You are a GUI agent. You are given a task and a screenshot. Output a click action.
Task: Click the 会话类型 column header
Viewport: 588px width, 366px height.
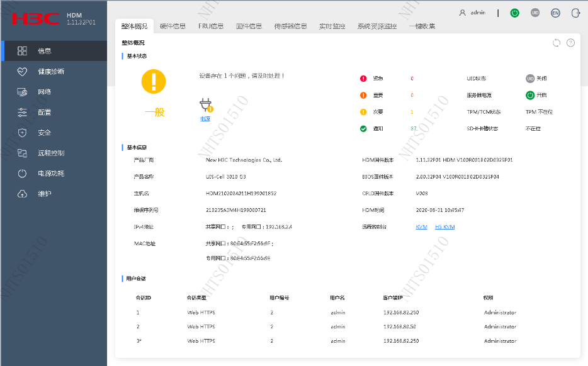tap(196, 298)
